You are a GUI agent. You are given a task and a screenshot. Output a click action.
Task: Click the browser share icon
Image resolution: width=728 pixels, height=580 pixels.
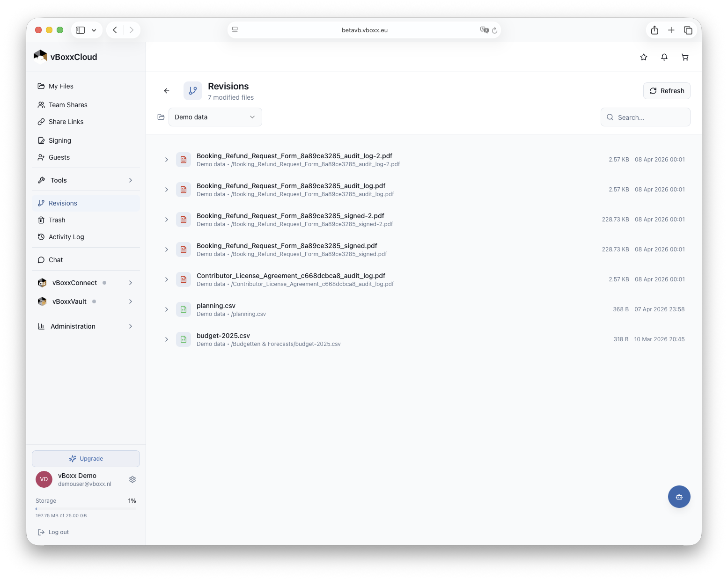pyautogui.click(x=654, y=30)
